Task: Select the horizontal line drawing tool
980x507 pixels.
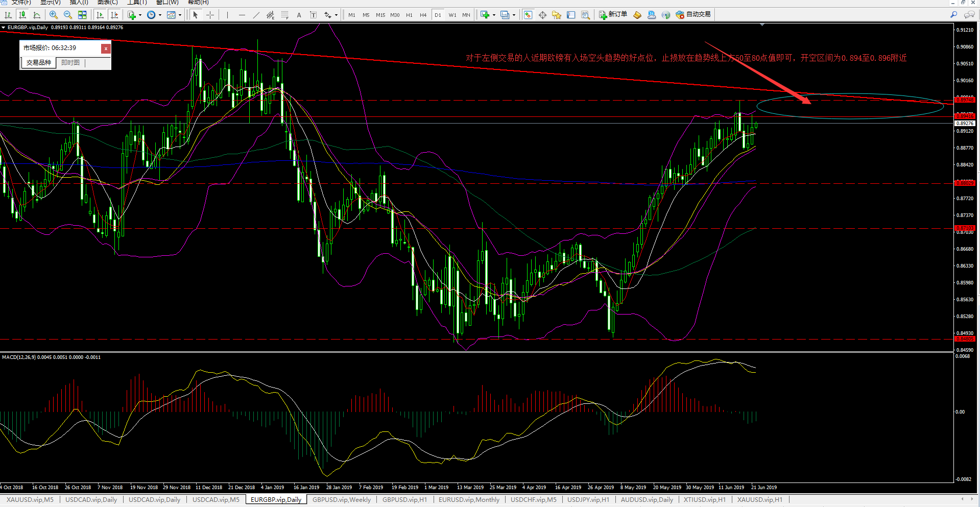Action: tap(242, 15)
